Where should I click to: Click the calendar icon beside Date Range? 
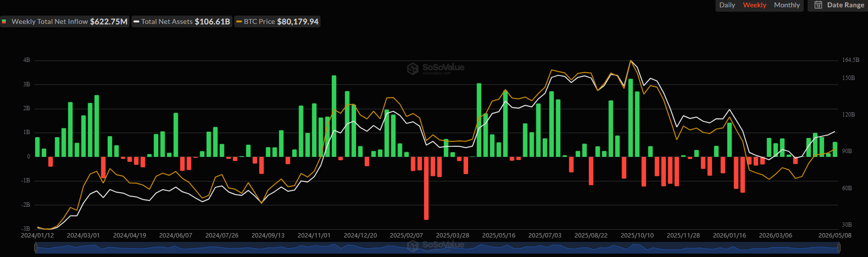[818, 5]
